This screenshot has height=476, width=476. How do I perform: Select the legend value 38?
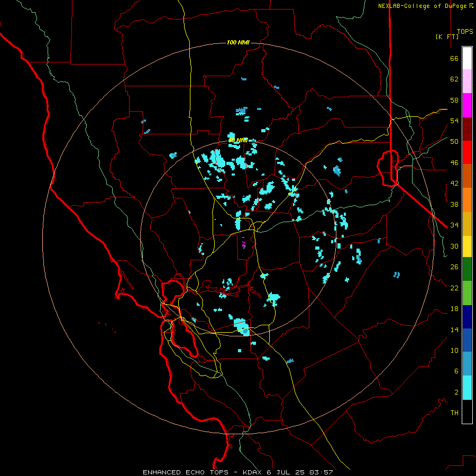pyautogui.click(x=454, y=204)
